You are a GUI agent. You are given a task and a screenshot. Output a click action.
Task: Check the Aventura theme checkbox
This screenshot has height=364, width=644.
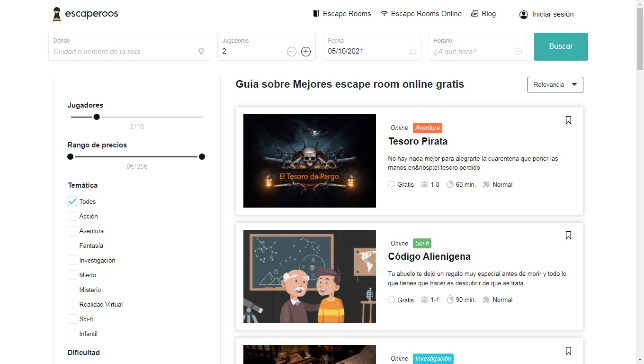coord(72,231)
